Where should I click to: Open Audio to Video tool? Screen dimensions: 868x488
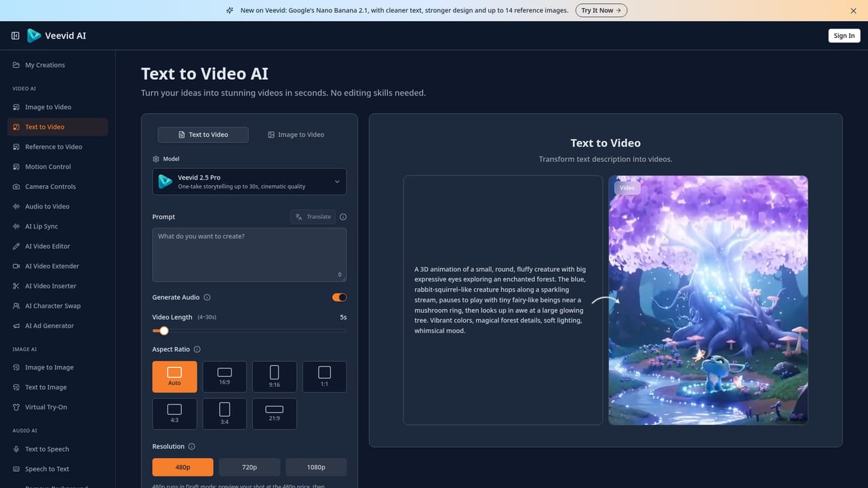pyautogui.click(x=58, y=207)
